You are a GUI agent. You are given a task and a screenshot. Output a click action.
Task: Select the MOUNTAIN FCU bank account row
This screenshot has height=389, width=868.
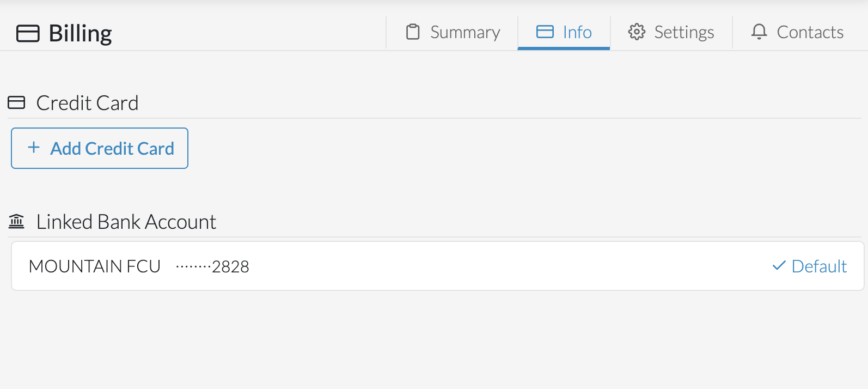click(x=381, y=265)
